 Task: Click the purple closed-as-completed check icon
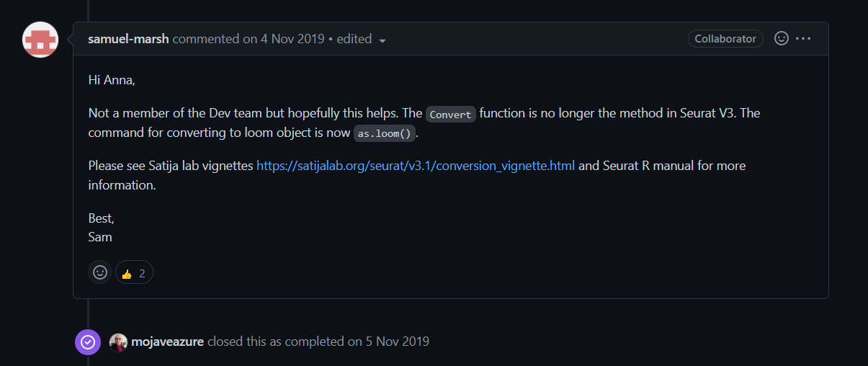[88, 342]
